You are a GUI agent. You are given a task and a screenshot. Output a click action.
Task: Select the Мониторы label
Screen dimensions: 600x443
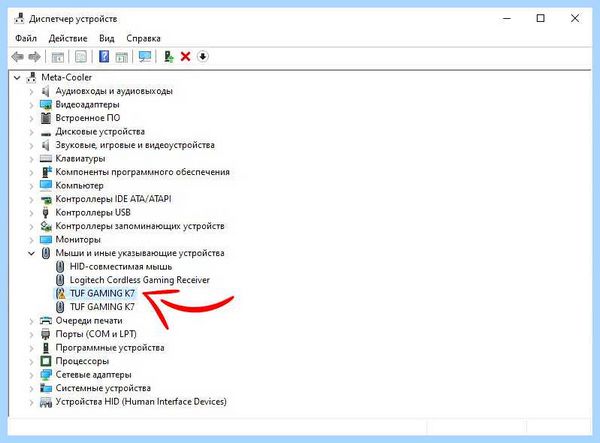[x=78, y=239]
